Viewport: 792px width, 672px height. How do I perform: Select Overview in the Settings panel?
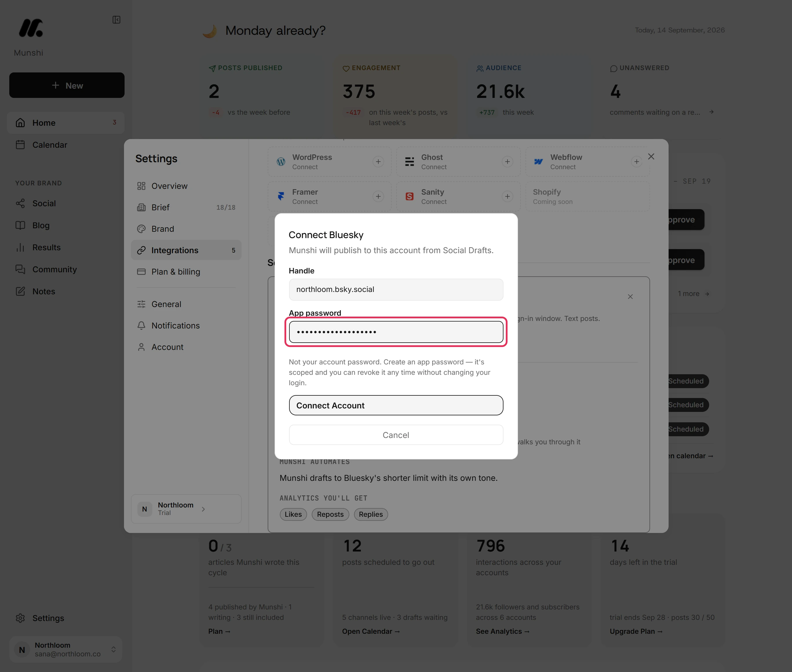186,186
